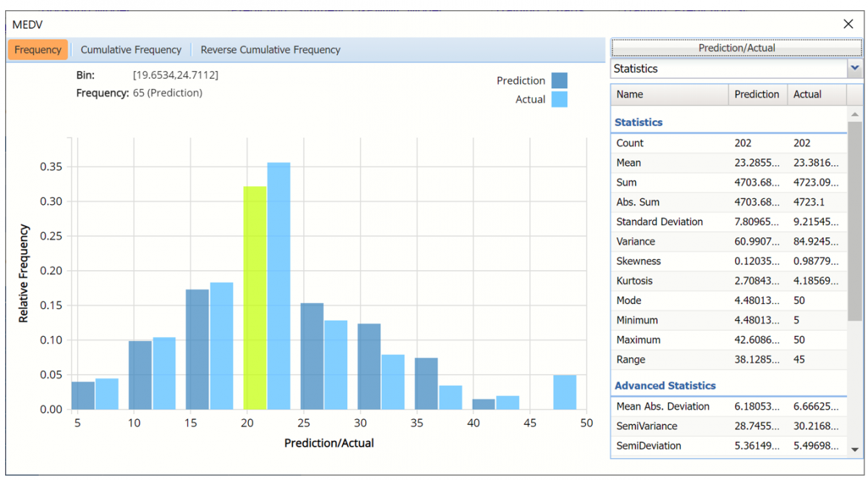Close the MEDV dialog window

coord(848,24)
